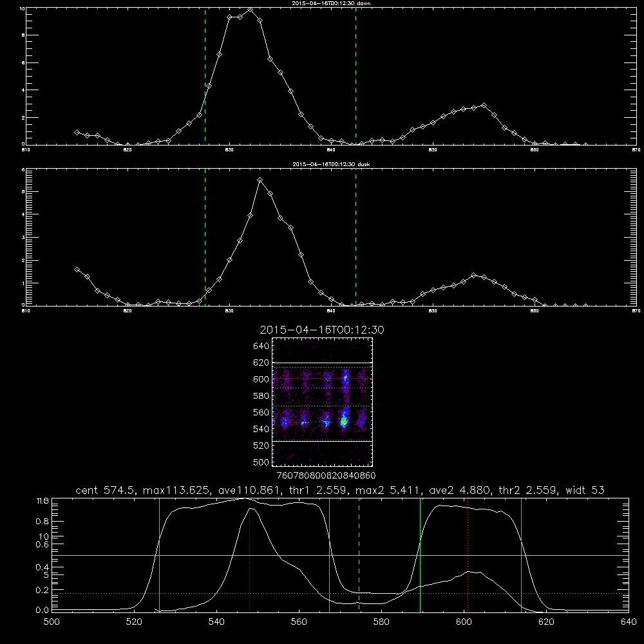
Task: Click the first diamond marker of dusk curve
Action: (77, 269)
